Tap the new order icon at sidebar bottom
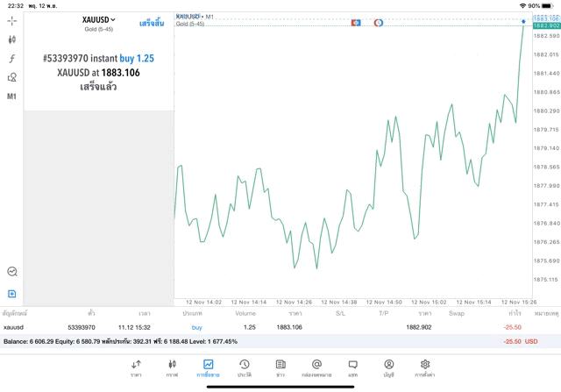The height and width of the screenshot is (392, 561). (12, 294)
